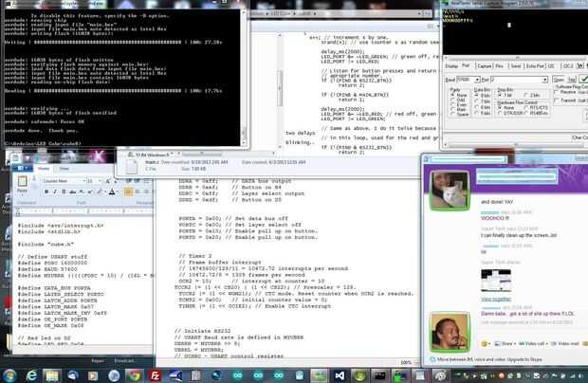Switch to WordPad Home tab
Viewport: 588px width, 383px height.
point(44,168)
